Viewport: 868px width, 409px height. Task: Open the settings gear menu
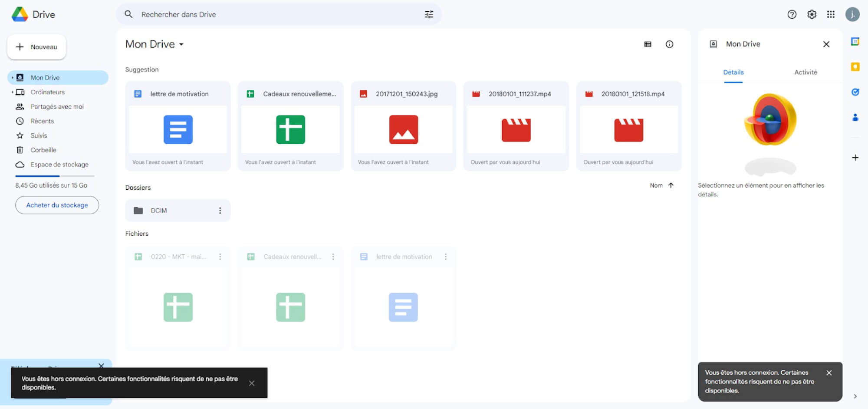(812, 14)
